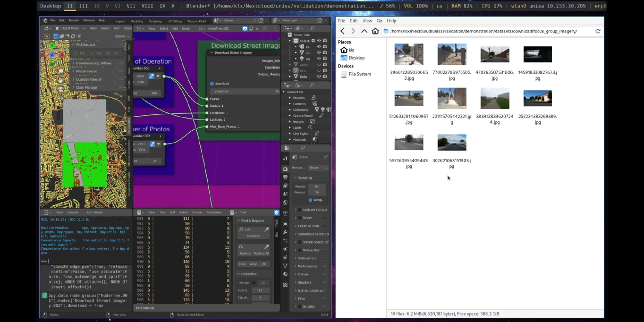The image size is (644, 322).
Task: Enable the download checkbox in the node
Action: pyautogui.click(x=212, y=83)
